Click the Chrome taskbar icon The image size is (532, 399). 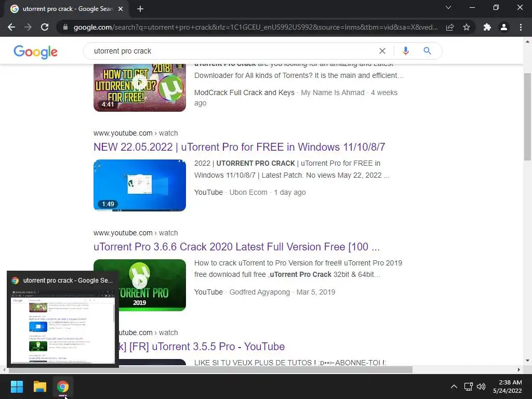(63, 387)
